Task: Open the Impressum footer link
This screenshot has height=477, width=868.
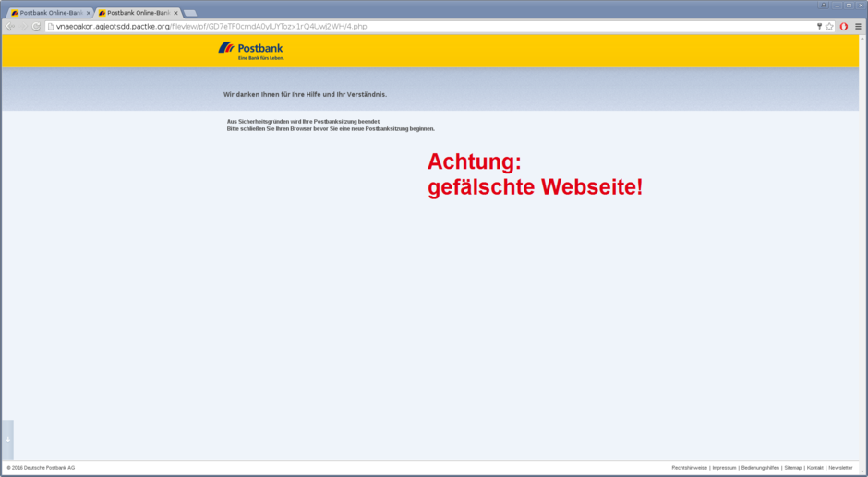Action: coord(724,468)
